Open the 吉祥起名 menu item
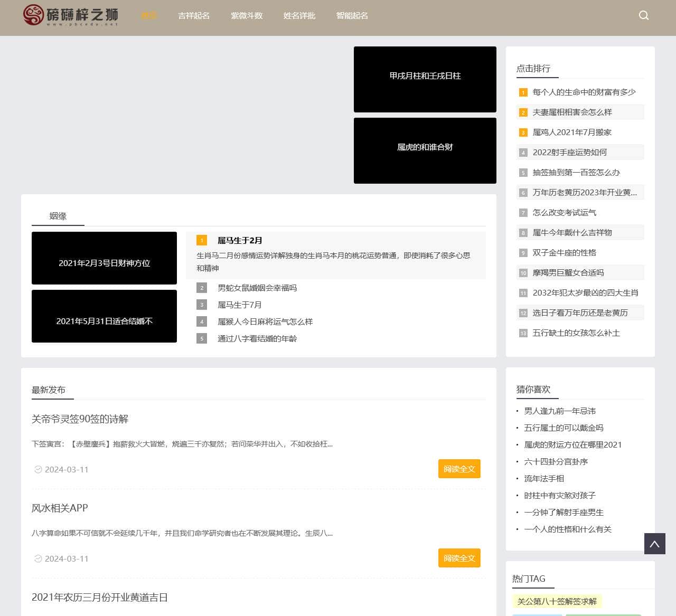Viewport: 676px width, 616px height. coord(194,16)
